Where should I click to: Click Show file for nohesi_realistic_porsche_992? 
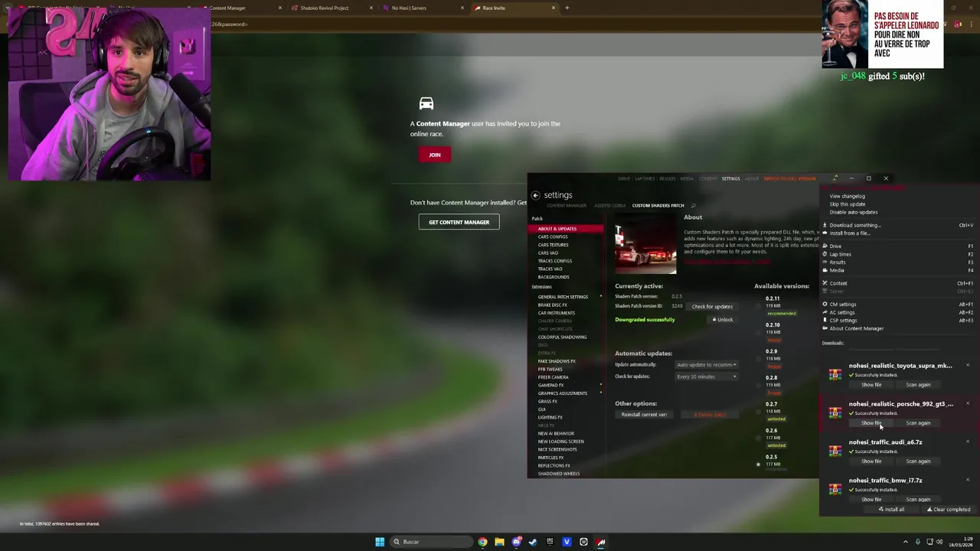[x=871, y=422]
